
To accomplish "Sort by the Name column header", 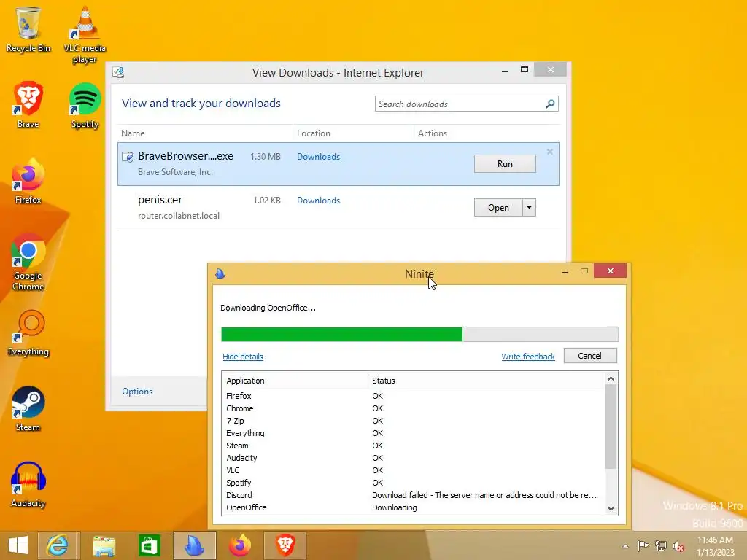I will (205, 133).
